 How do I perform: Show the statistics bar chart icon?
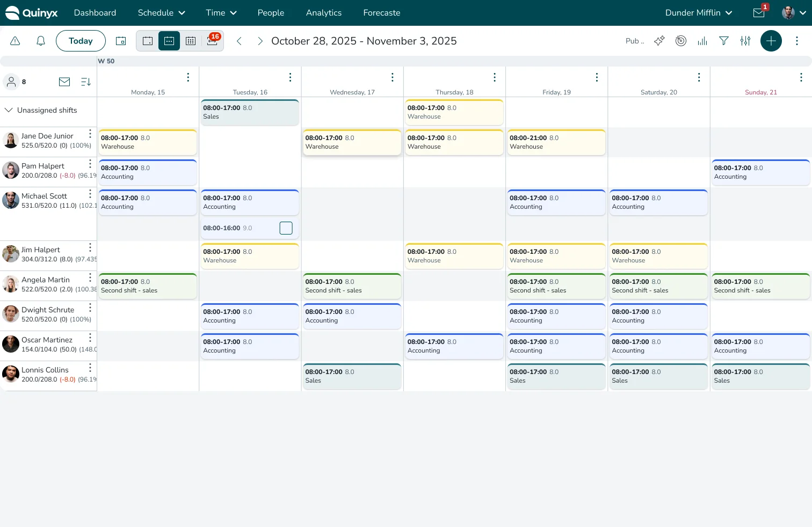point(702,41)
